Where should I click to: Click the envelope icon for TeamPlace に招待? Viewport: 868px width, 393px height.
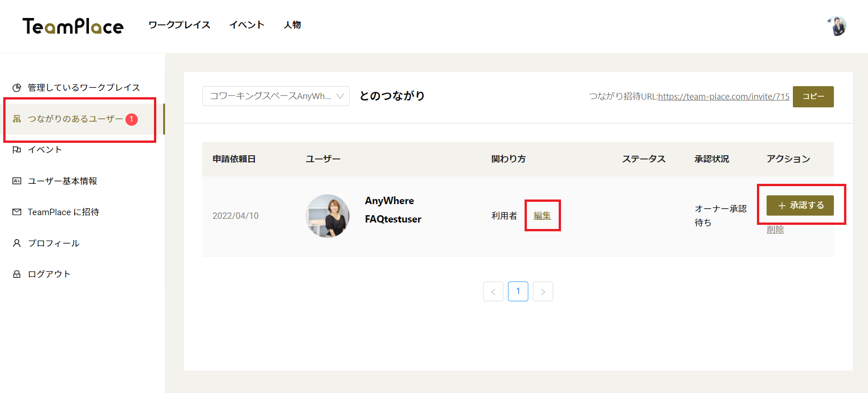(17, 212)
